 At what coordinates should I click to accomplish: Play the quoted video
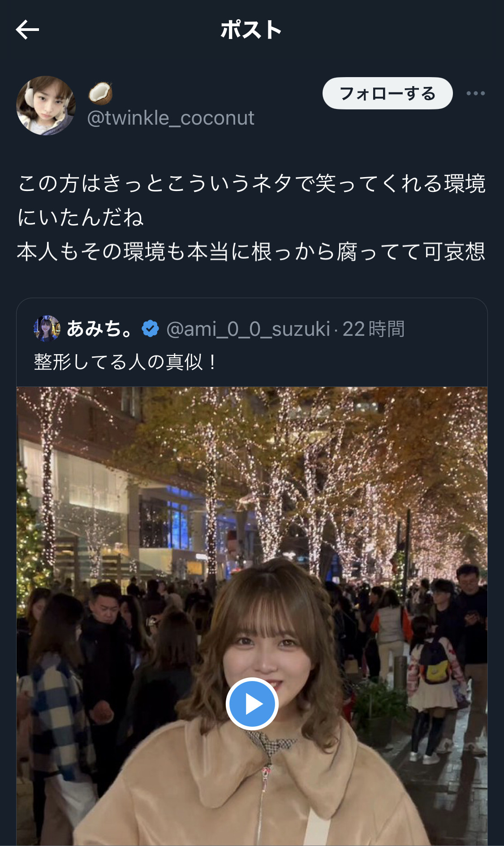pos(252,703)
